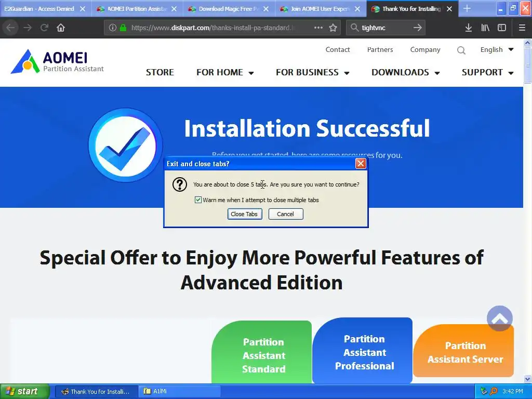Select Thank You for Installing taskbar button

coord(96,392)
